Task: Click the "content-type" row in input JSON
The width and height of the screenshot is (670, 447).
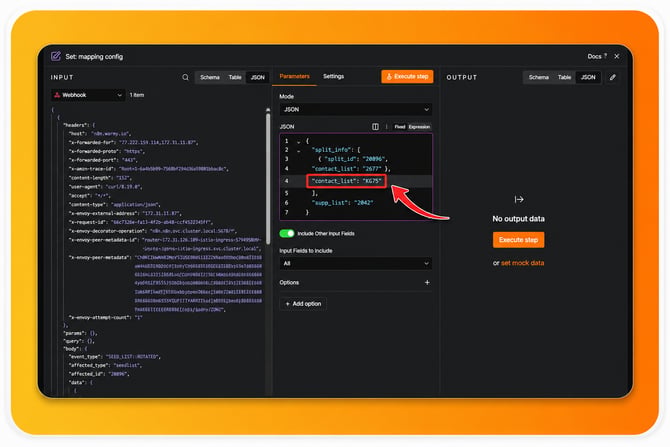Action: tap(115, 204)
